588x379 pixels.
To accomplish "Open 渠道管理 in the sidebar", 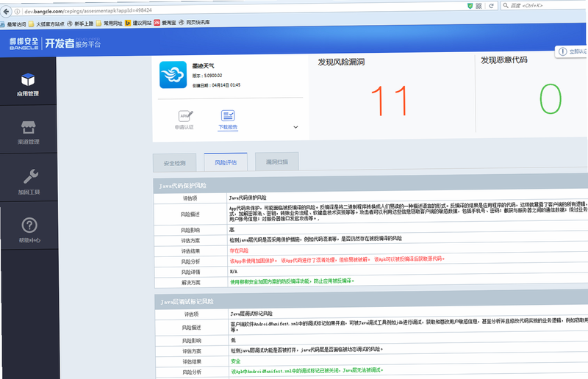I will tap(29, 132).
